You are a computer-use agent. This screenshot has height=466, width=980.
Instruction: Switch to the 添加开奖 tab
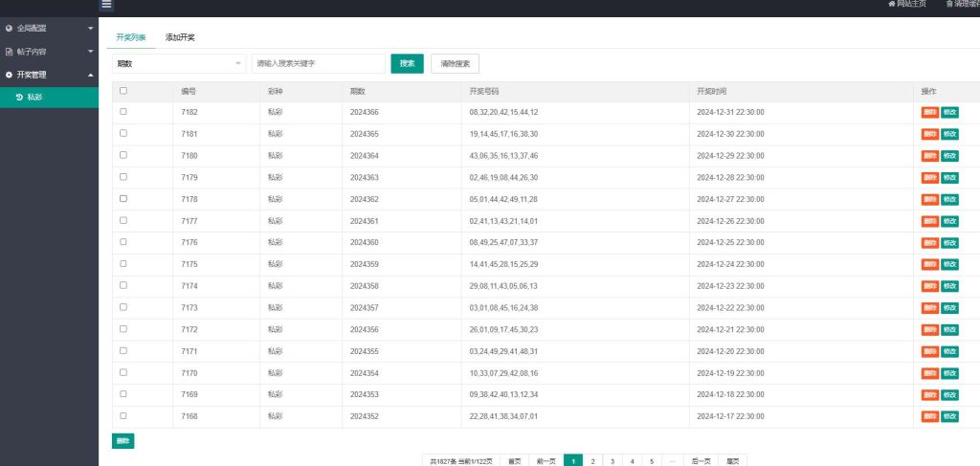coord(180,37)
